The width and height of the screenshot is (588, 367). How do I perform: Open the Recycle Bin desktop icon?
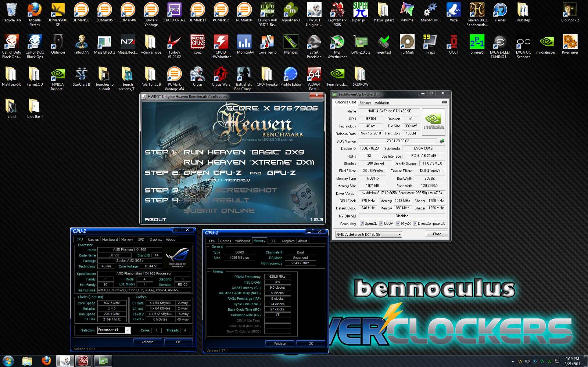pyautogui.click(x=11, y=12)
